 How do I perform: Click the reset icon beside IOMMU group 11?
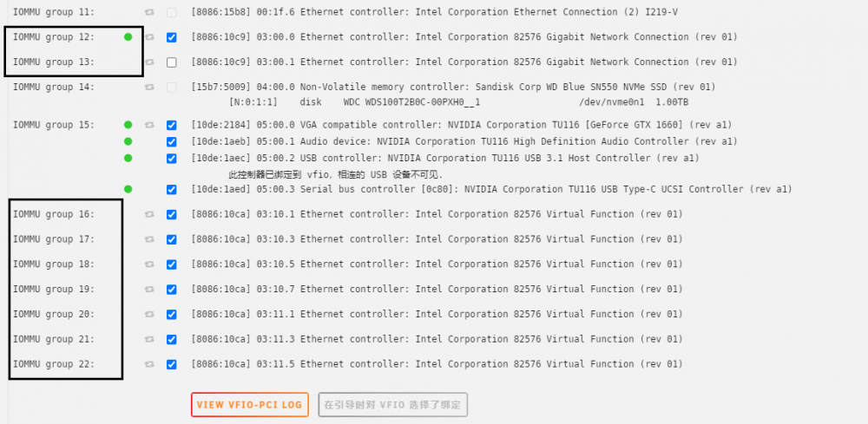point(149,12)
